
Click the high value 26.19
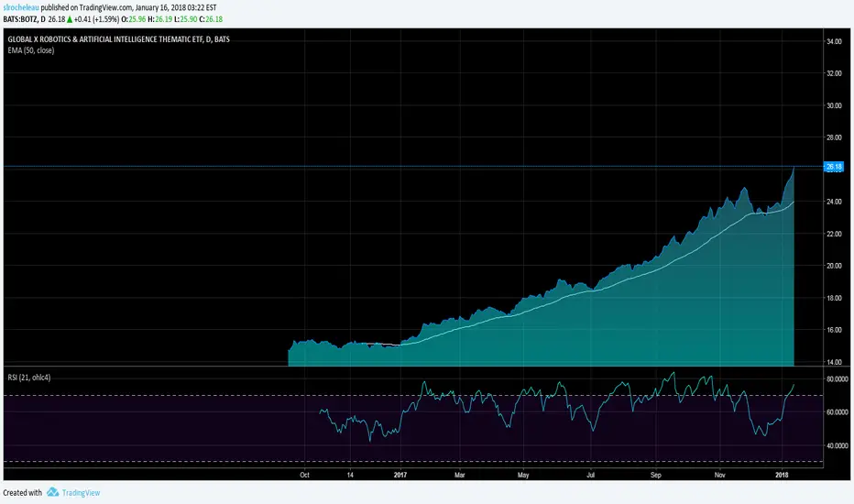(163, 19)
